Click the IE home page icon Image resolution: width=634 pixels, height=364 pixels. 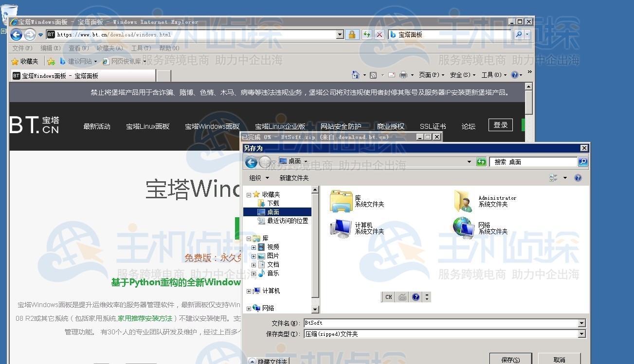click(356, 75)
